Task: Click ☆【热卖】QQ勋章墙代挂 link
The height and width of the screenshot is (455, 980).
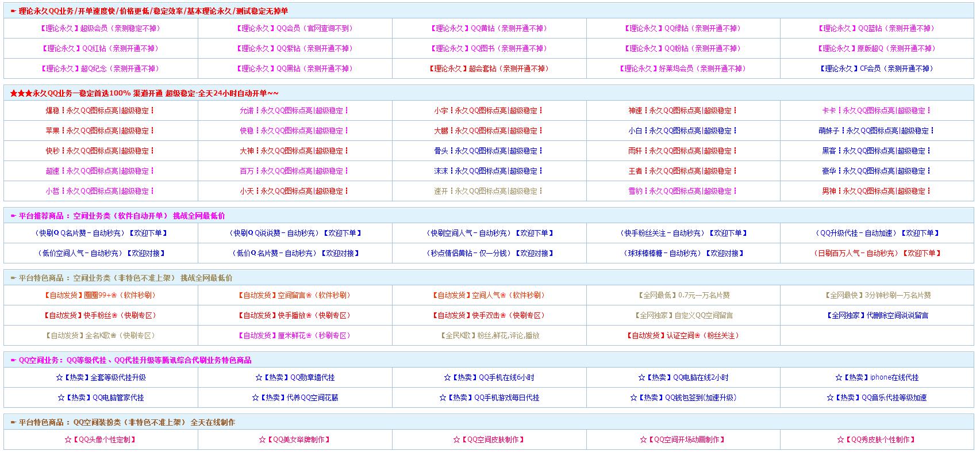Action: [x=295, y=377]
